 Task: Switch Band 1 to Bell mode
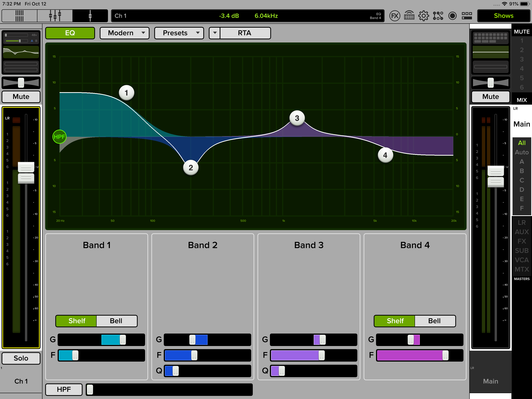pyautogui.click(x=116, y=321)
